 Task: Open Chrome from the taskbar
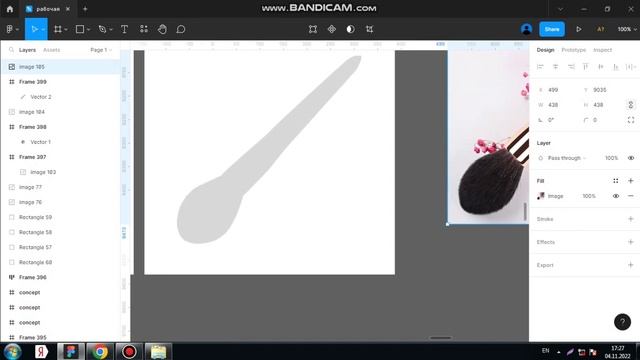[x=100, y=351]
